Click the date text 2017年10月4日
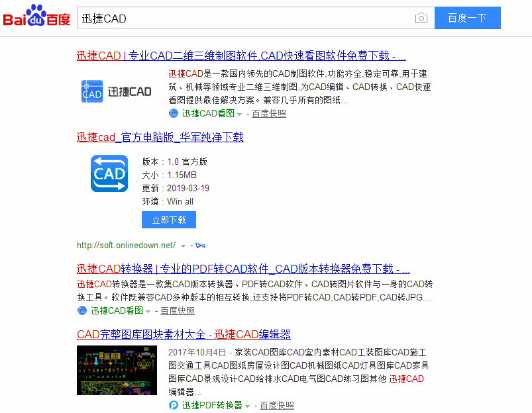 pos(197,352)
